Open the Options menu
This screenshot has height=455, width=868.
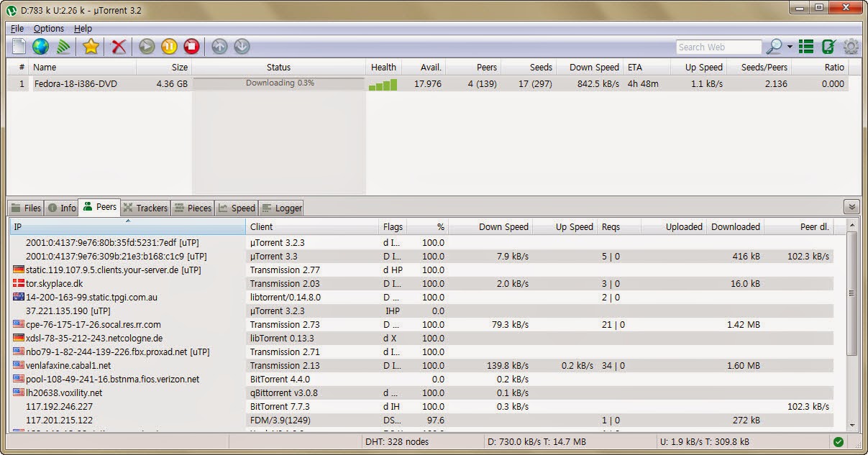49,29
